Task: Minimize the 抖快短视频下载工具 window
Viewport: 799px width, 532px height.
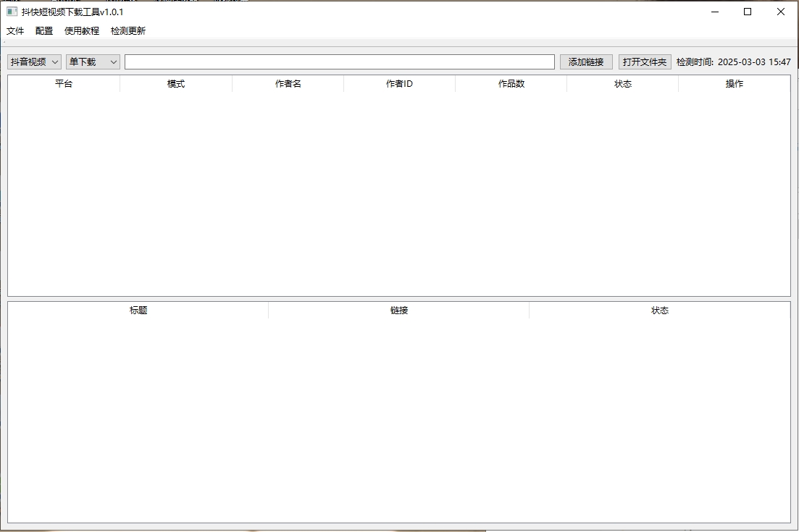Action: click(x=715, y=12)
